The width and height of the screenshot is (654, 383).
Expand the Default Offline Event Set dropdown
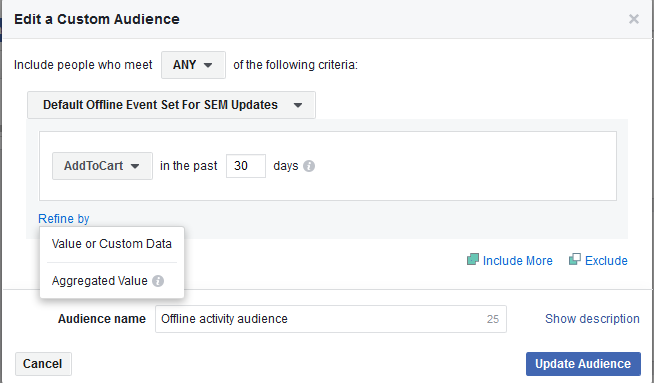(171, 105)
